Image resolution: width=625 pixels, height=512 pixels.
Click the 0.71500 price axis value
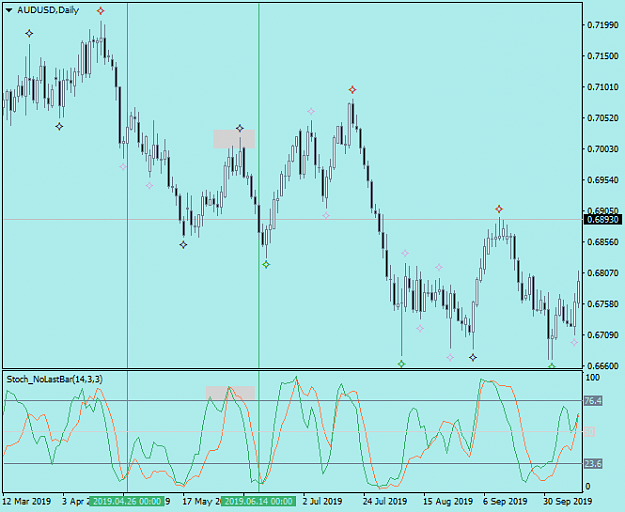tap(602, 56)
